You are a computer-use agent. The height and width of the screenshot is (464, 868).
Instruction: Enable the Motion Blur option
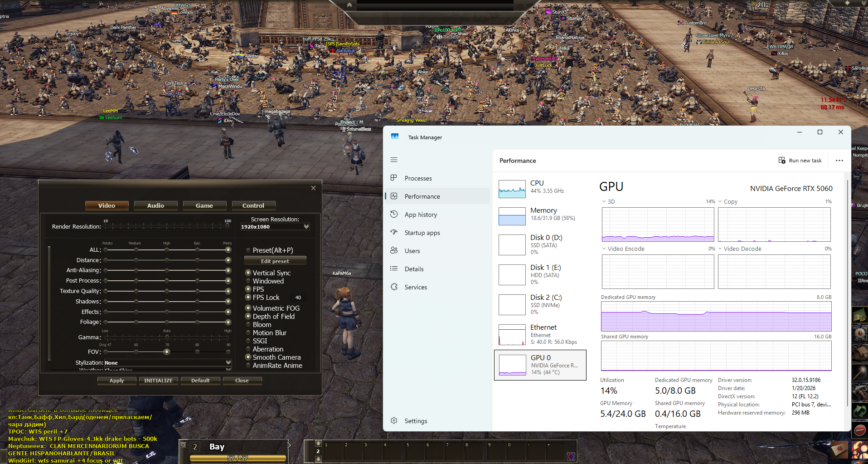tap(248, 333)
